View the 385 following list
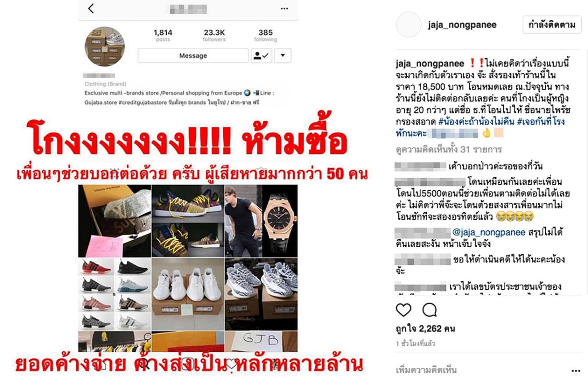The height and width of the screenshot is (388, 588). pyautogui.click(x=266, y=35)
